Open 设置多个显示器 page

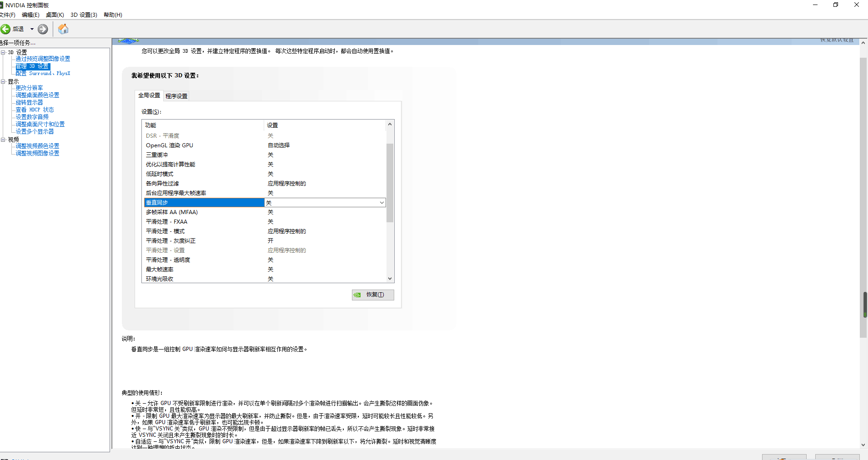pyautogui.click(x=35, y=132)
